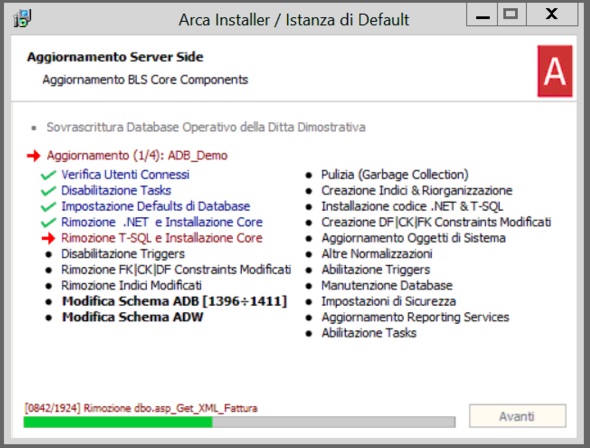This screenshot has height=448, width=590.
Task: Click 'Manutenzione Database' step text
Action: 387,286
